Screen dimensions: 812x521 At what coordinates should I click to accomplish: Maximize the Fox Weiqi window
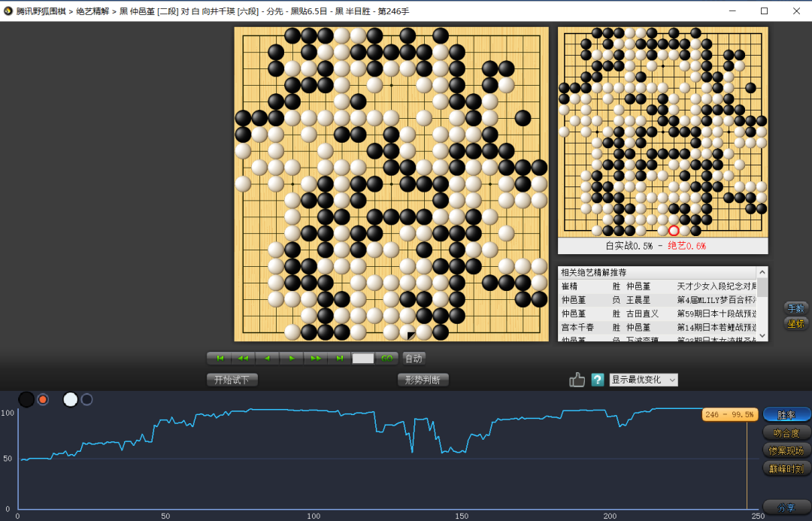[765, 11]
